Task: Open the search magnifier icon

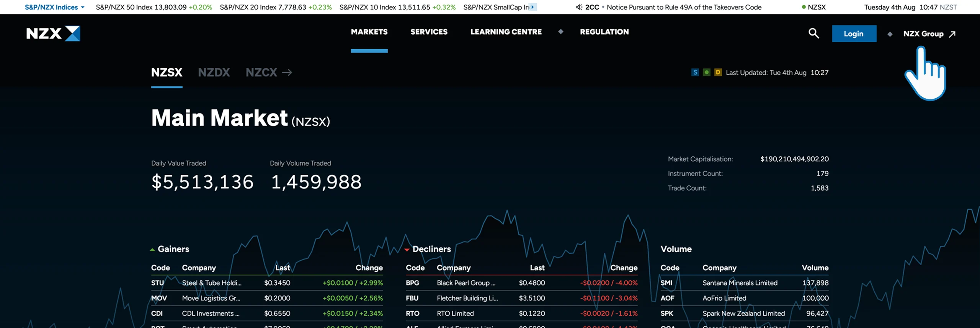Action: 813,34
